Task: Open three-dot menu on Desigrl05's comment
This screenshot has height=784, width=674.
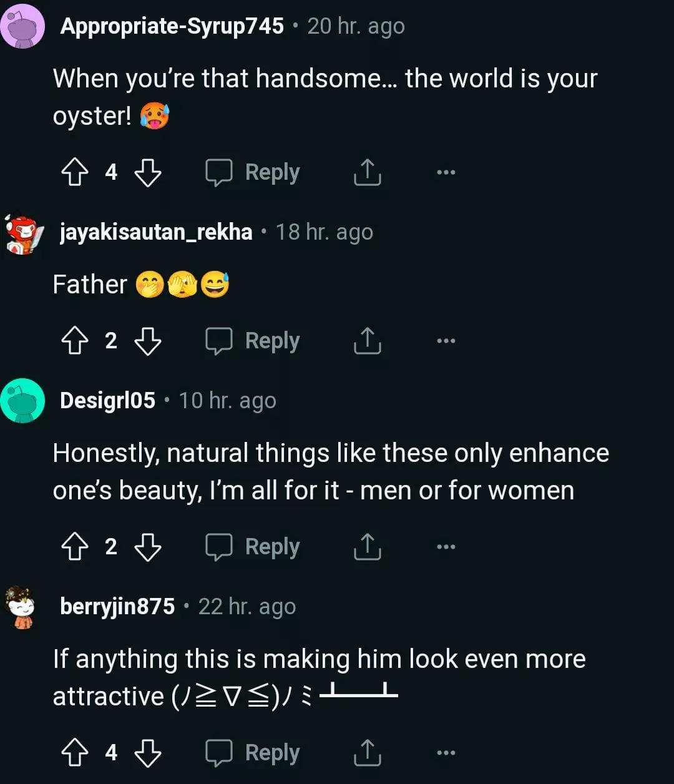Action: (x=446, y=547)
